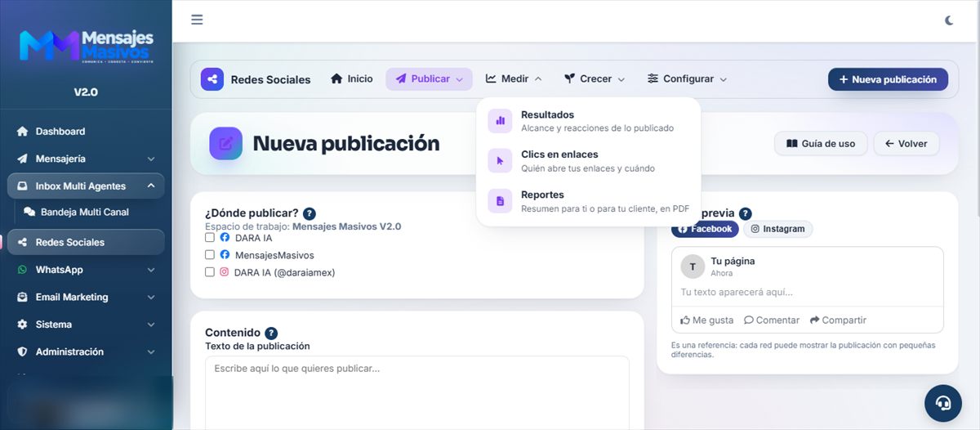Image resolution: width=980 pixels, height=430 pixels.
Task: Click the Inbox Multi Agentes tray icon
Action: 22,186
